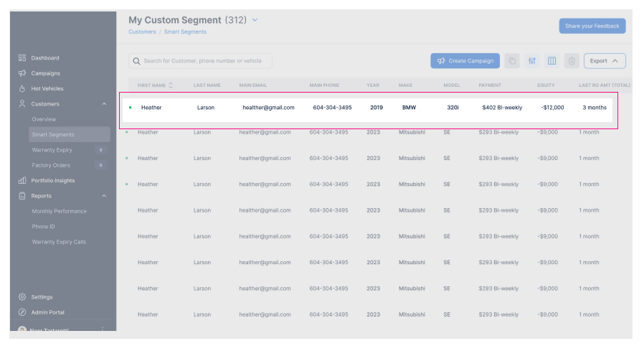Open Portfolio Insights in sidebar
Image resolution: width=644 pixels, height=346 pixels.
coord(52,181)
